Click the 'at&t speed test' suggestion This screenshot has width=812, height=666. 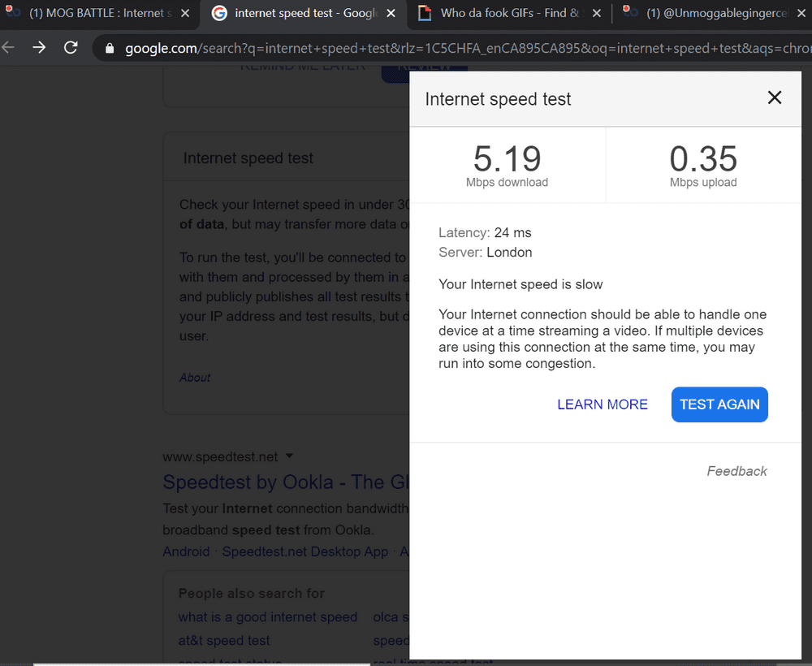(224, 641)
